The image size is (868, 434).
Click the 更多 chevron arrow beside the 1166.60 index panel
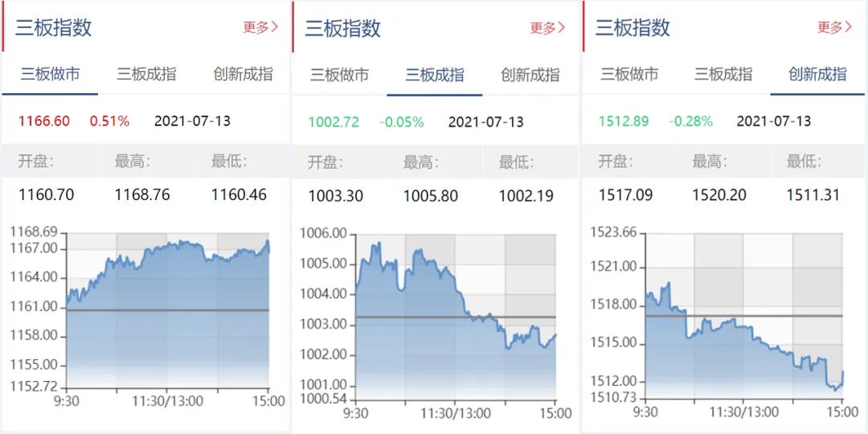[275, 27]
